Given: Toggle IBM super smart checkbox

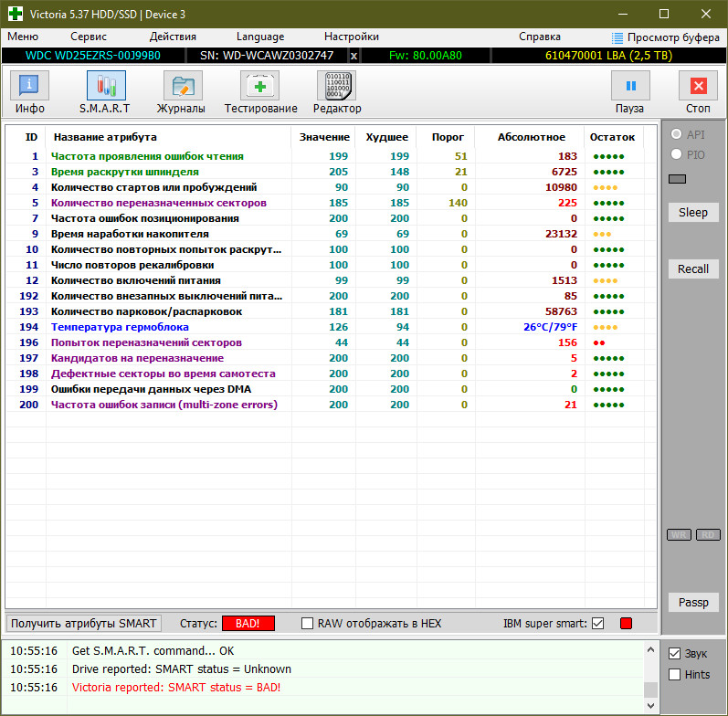Looking at the screenshot, I should [598, 624].
